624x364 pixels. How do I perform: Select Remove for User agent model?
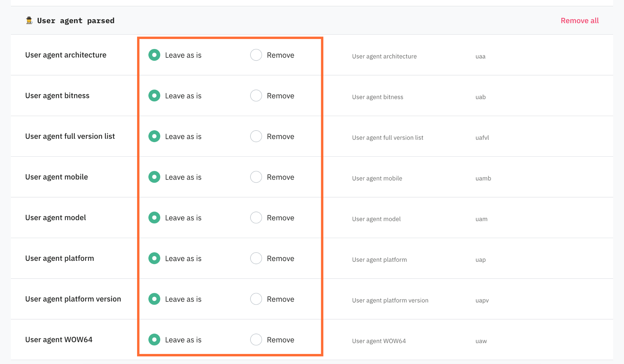coord(256,218)
